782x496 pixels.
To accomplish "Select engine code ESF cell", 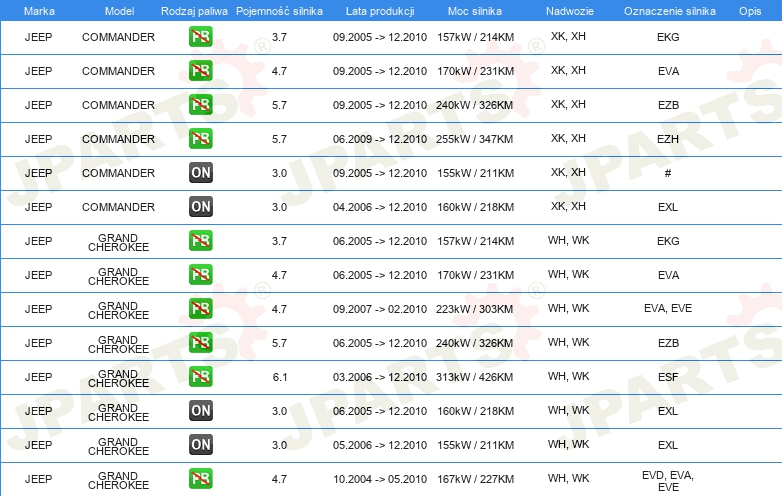I will click(668, 377).
